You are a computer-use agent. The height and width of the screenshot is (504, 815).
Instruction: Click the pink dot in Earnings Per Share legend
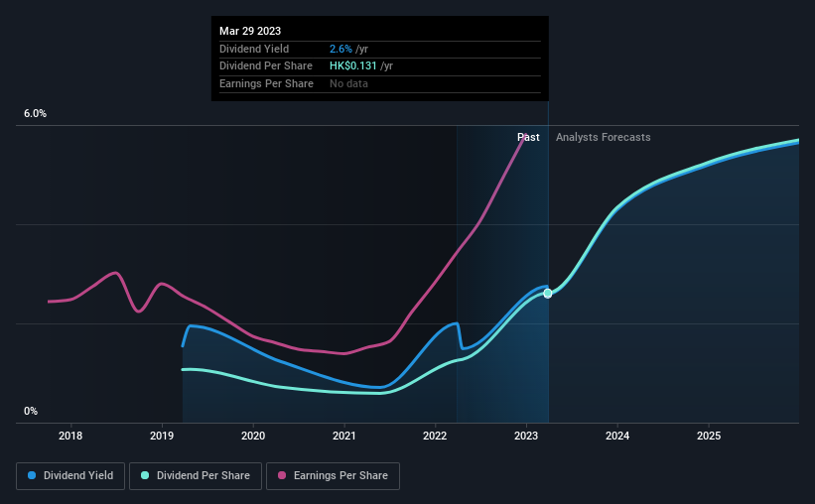(x=282, y=475)
